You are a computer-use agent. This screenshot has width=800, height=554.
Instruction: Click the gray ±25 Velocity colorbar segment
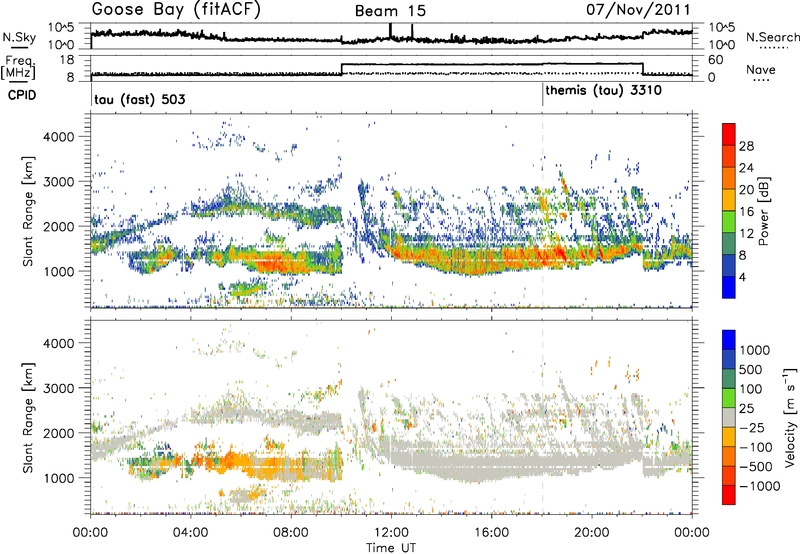(x=729, y=417)
